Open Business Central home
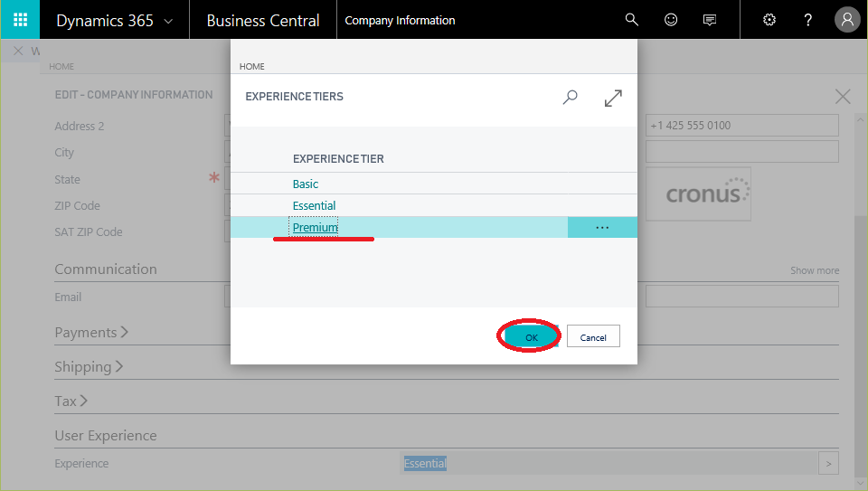 click(x=263, y=21)
